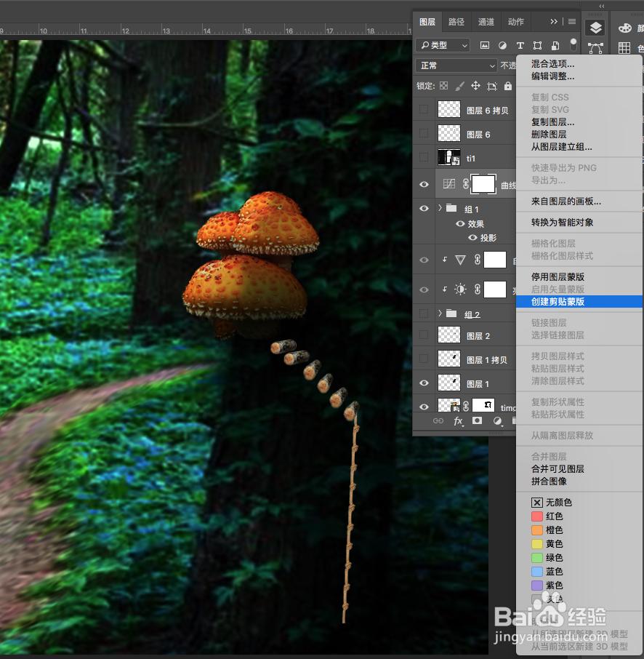Open the fx layer style icon
The image size is (644, 659).
click(457, 421)
